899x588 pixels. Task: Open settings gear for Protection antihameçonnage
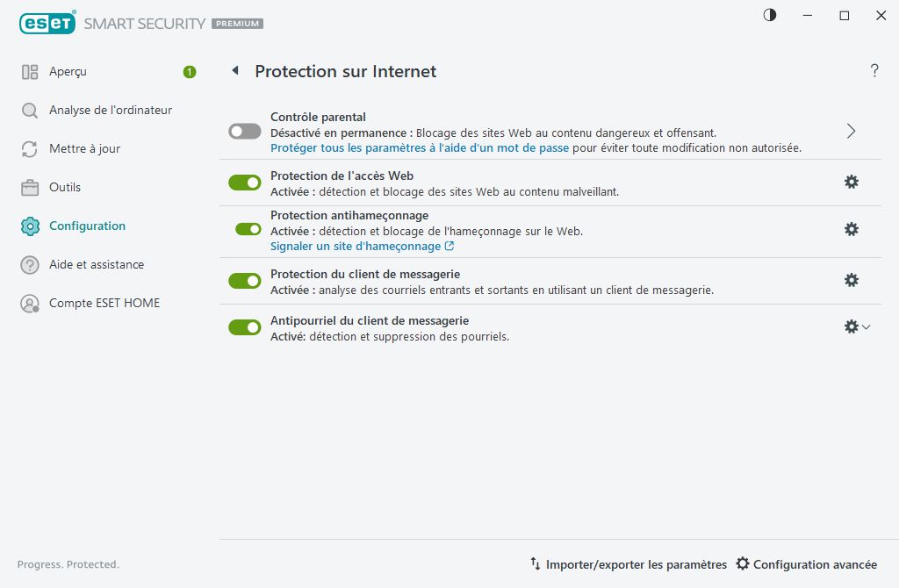[x=851, y=229]
